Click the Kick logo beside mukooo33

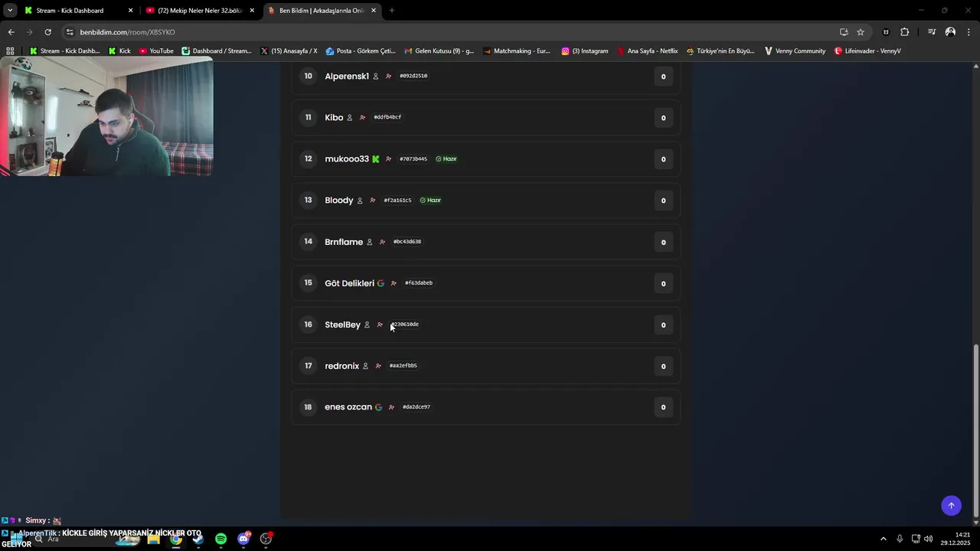click(375, 159)
